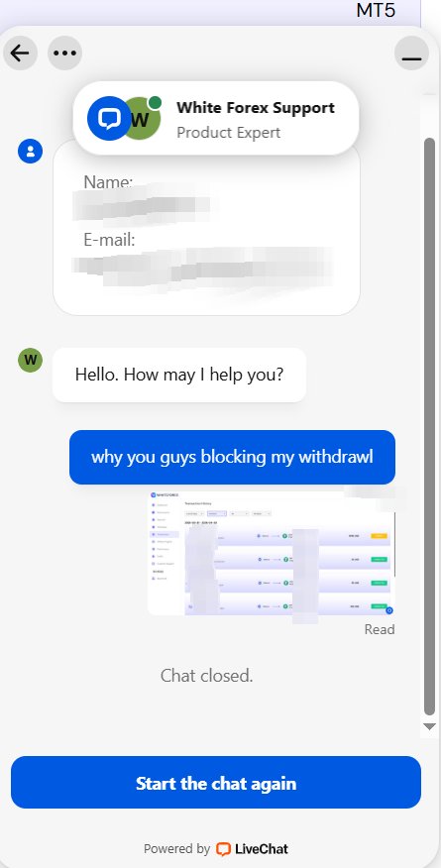
Task: Click the blue LiveChat bubble icon in header
Action: (108, 119)
